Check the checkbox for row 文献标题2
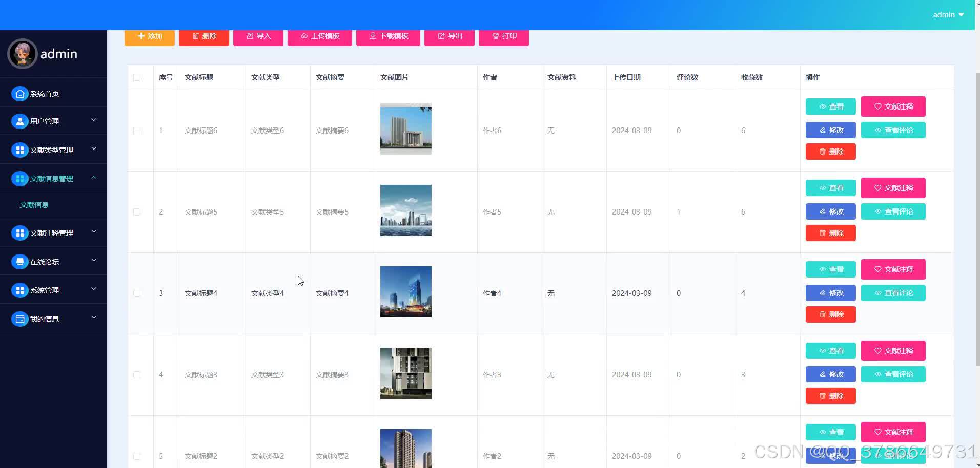 point(137,456)
